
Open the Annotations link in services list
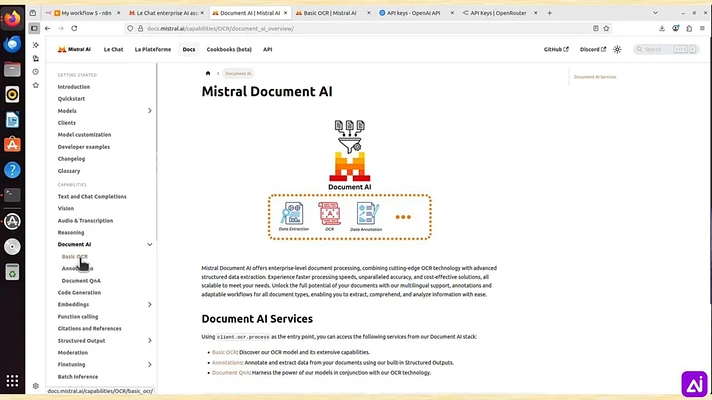(227, 362)
